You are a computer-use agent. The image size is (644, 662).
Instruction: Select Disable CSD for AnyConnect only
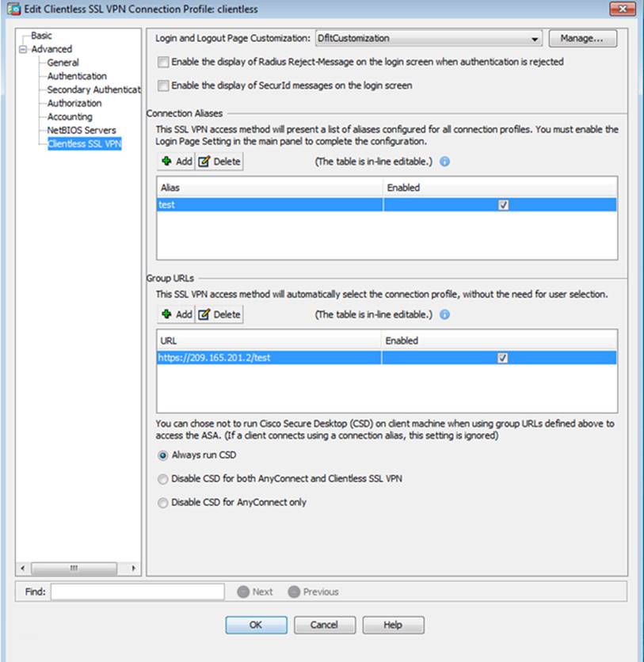pyautogui.click(x=163, y=502)
